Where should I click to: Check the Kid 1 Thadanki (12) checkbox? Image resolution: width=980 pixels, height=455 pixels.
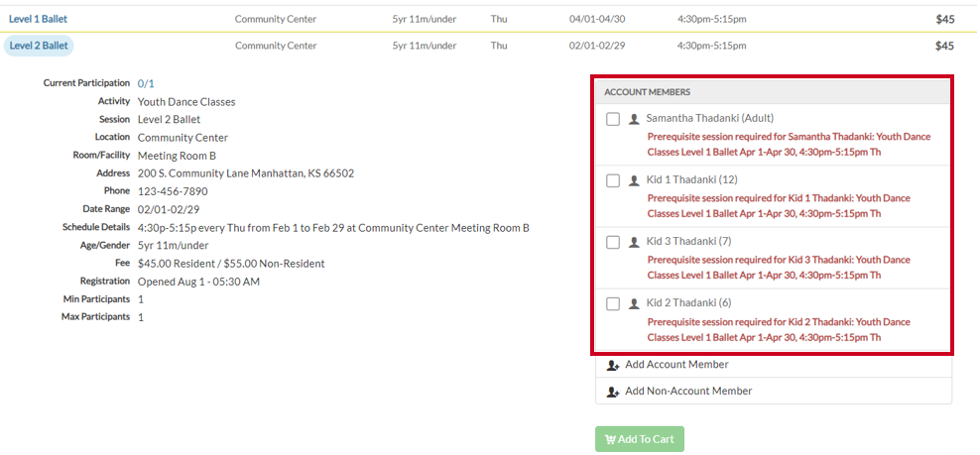pos(613,180)
